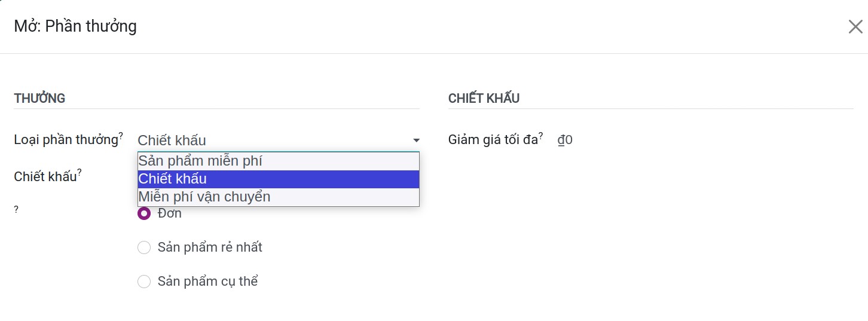Select Miễn phí vận chuyển from the list
The height and width of the screenshot is (321, 868).
tap(279, 197)
